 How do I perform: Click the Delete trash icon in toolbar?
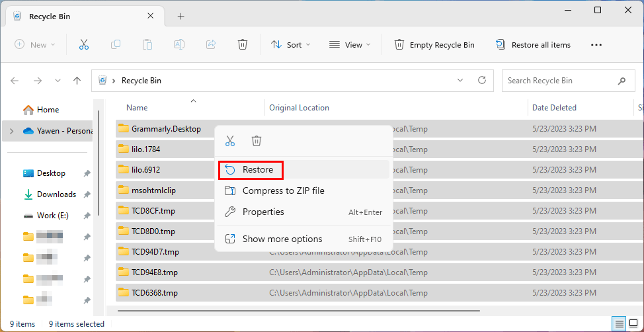pos(243,45)
